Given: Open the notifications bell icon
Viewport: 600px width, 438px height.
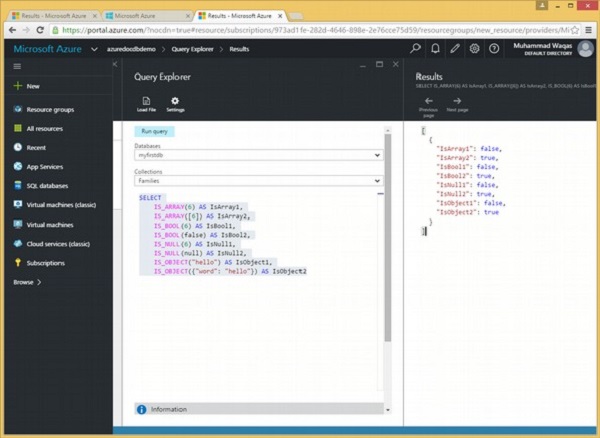Looking at the screenshot, I should point(435,48).
